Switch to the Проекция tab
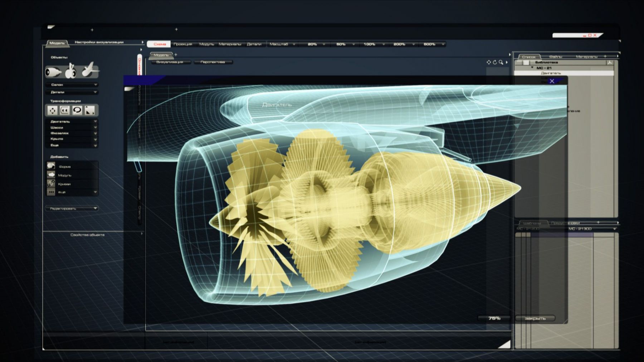Viewport: 644px width, 362px height. coord(183,44)
